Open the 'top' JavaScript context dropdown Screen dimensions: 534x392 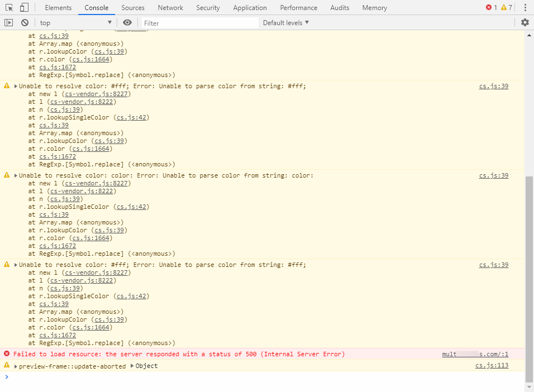[75, 22]
